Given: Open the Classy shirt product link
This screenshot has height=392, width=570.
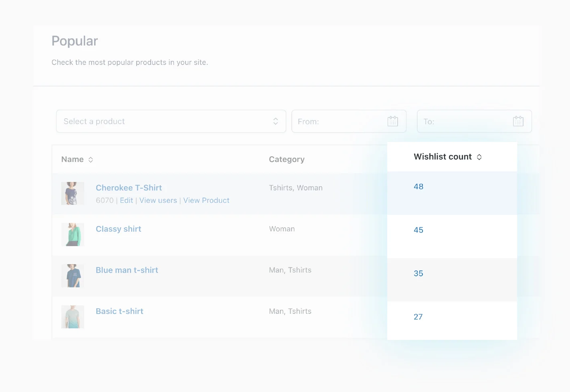Looking at the screenshot, I should point(118,229).
